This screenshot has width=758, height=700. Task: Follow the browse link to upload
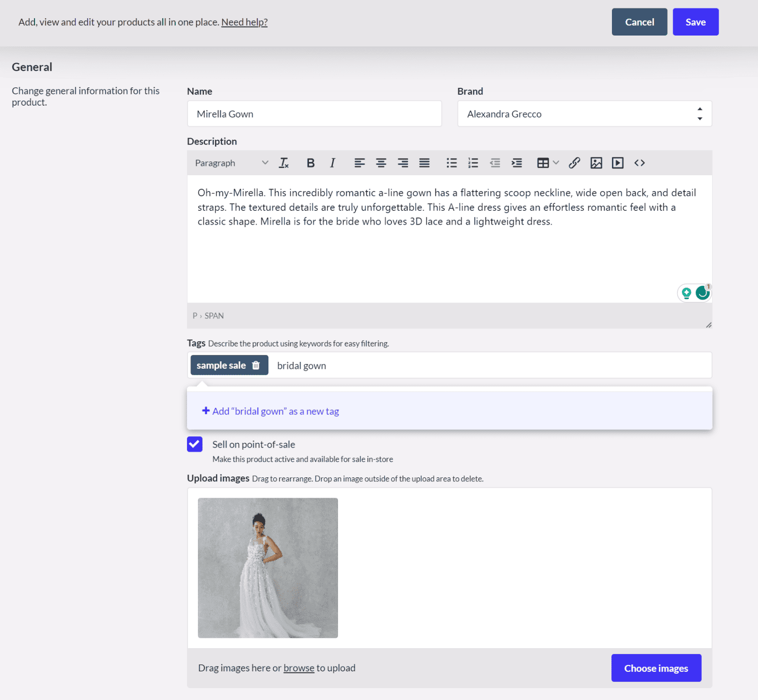(x=299, y=668)
